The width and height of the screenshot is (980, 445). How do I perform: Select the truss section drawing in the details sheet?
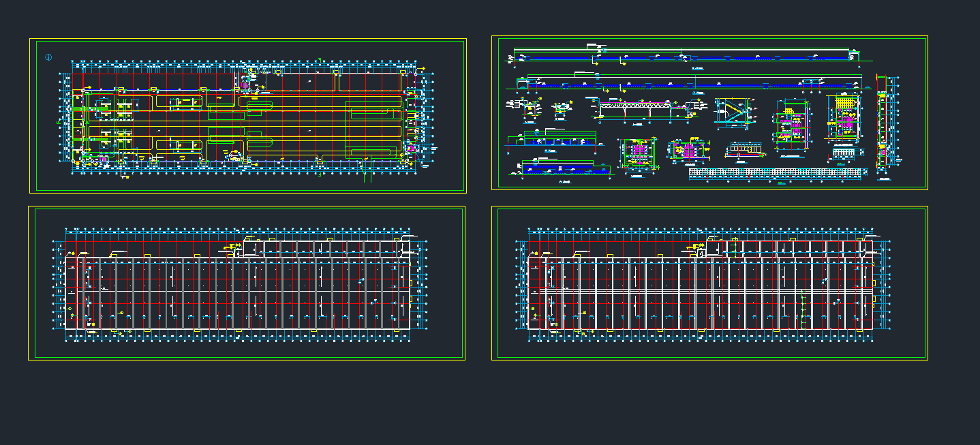[x=635, y=108]
